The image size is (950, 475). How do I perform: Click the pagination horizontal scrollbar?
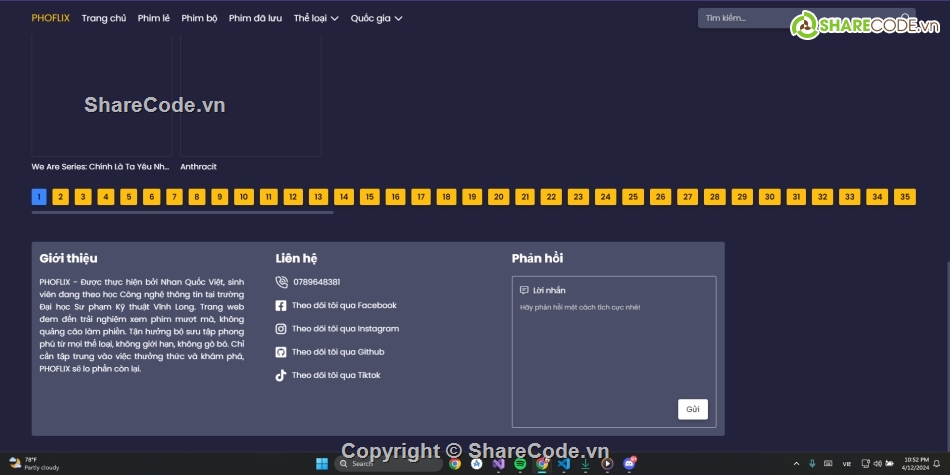tap(182, 213)
